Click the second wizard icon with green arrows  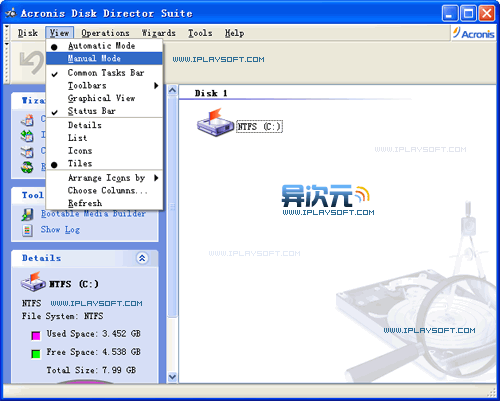click(27, 135)
